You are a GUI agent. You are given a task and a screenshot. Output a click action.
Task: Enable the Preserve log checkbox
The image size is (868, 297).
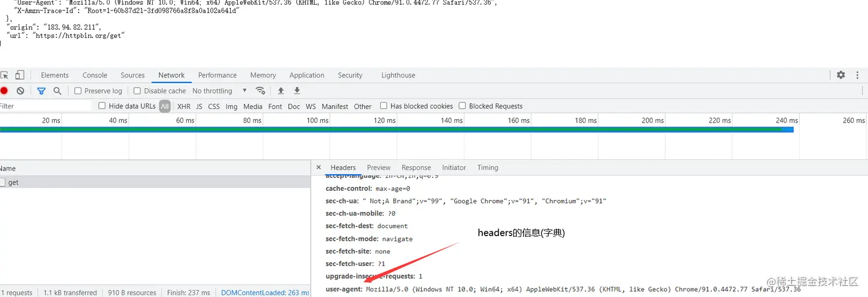[78, 91]
